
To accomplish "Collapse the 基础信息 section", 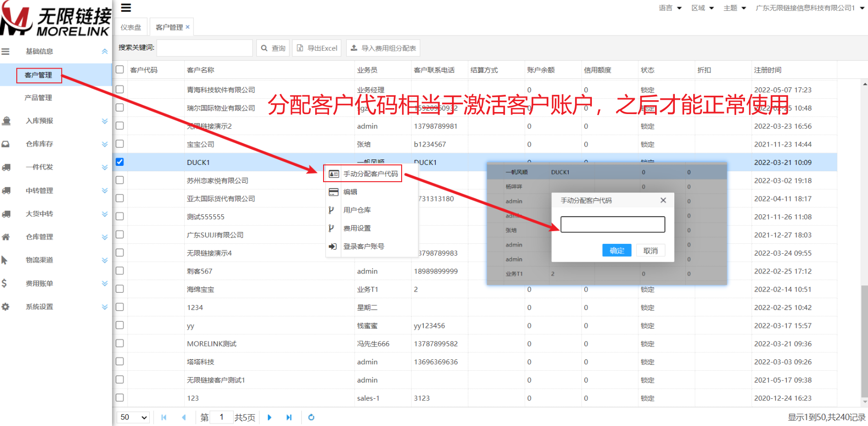I will coord(105,51).
